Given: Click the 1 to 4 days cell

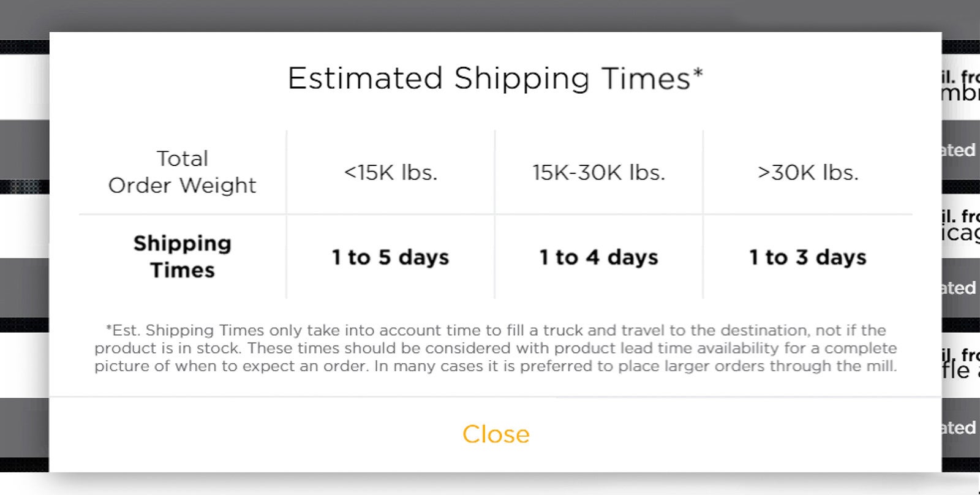Looking at the screenshot, I should 598,257.
